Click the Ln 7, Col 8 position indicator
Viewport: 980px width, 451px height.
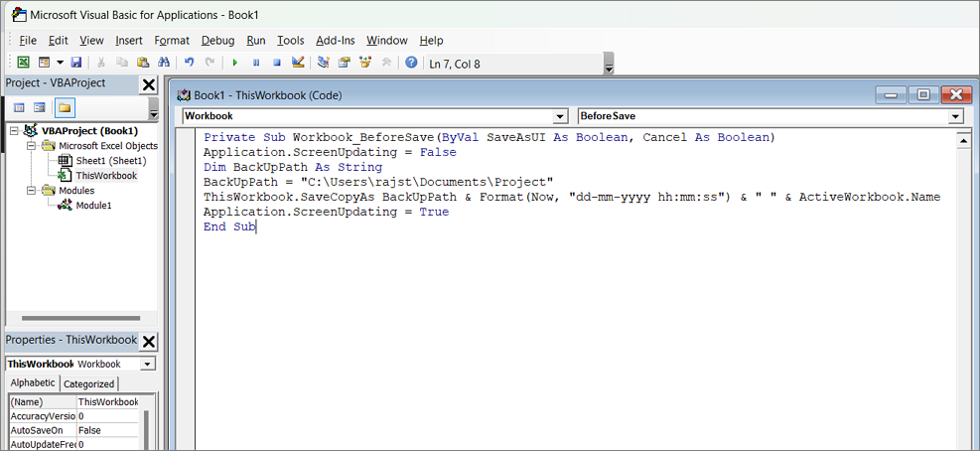[x=455, y=64]
